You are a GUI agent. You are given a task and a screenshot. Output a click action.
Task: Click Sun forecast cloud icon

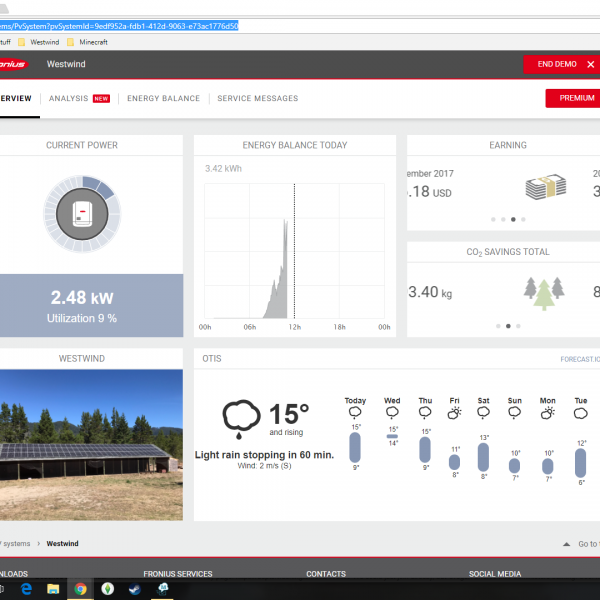click(x=514, y=412)
